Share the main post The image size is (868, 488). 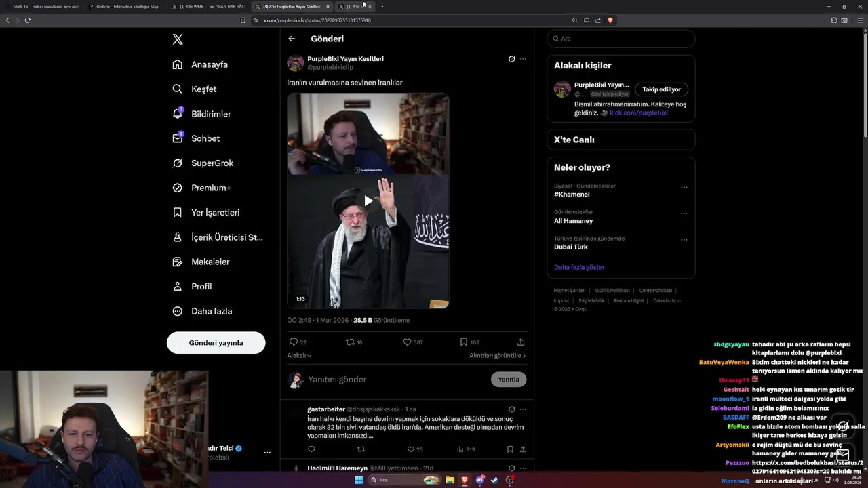521,342
